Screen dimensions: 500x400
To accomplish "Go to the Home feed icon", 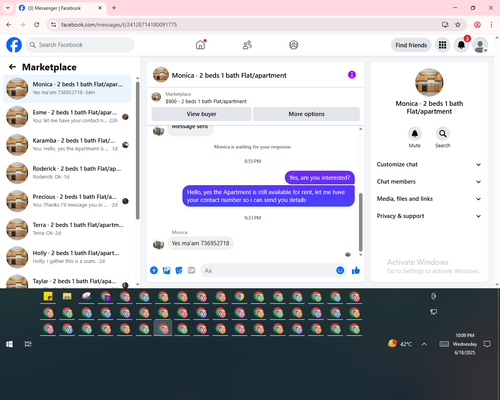I will pyautogui.click(x=200, y=45).
